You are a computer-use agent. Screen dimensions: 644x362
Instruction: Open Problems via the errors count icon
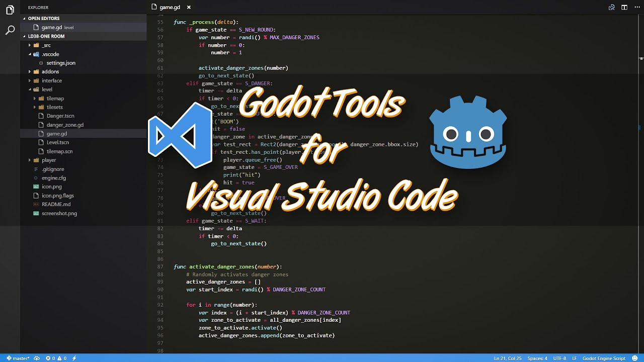50,358
